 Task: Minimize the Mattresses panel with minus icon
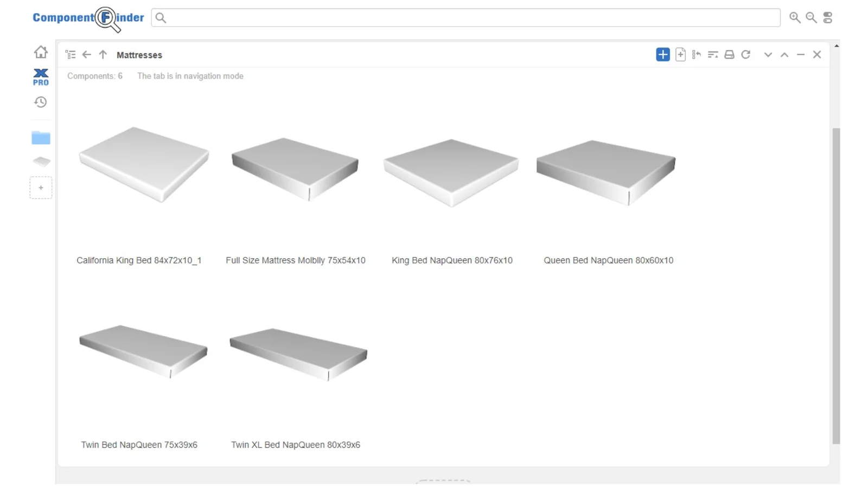801,54
